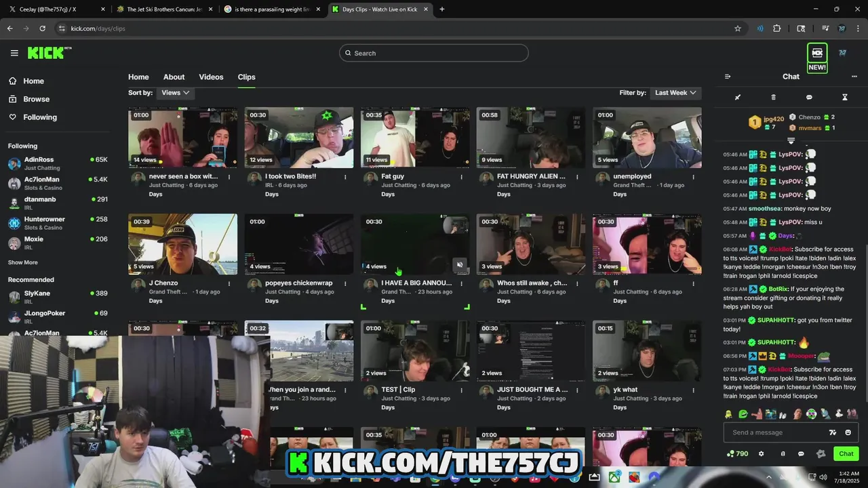Open chat options three-dot menu

(x=854, y=77)
